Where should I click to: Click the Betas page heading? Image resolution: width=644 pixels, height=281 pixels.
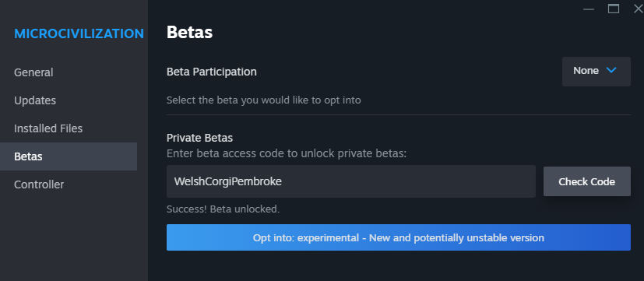click(x=189, y=33)
